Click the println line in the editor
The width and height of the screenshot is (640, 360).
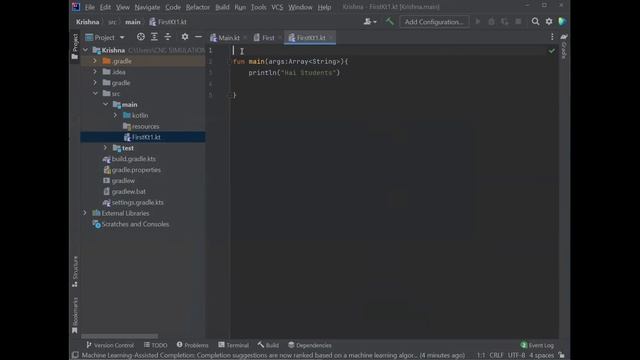294,73
